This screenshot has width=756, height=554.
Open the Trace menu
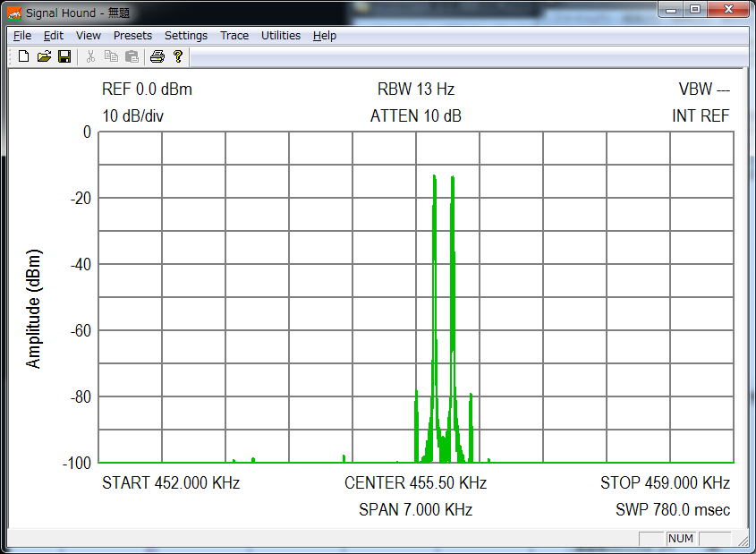coord(234,36)
